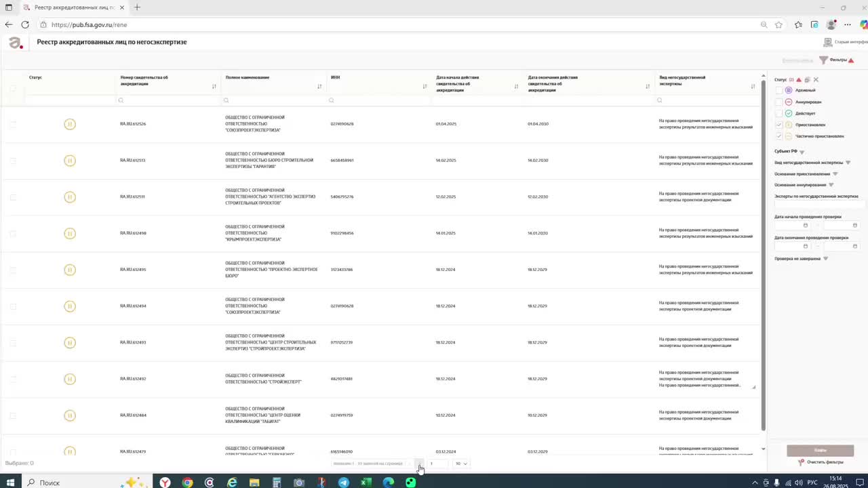This screenshot has width=868, height=488.
Task: Expand Проверка не завершена filter
Action: tap(825, 259)
